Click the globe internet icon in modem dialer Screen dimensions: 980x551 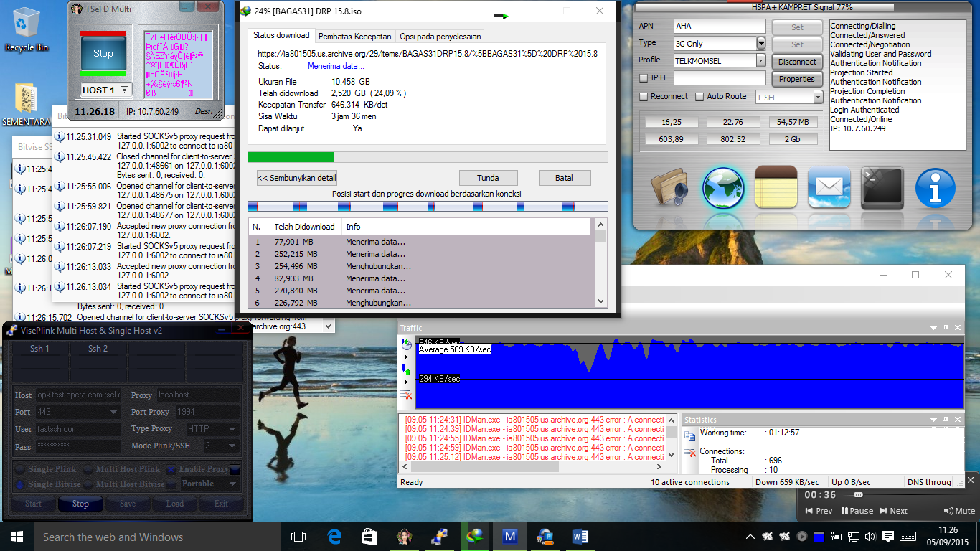click(723, 188)
